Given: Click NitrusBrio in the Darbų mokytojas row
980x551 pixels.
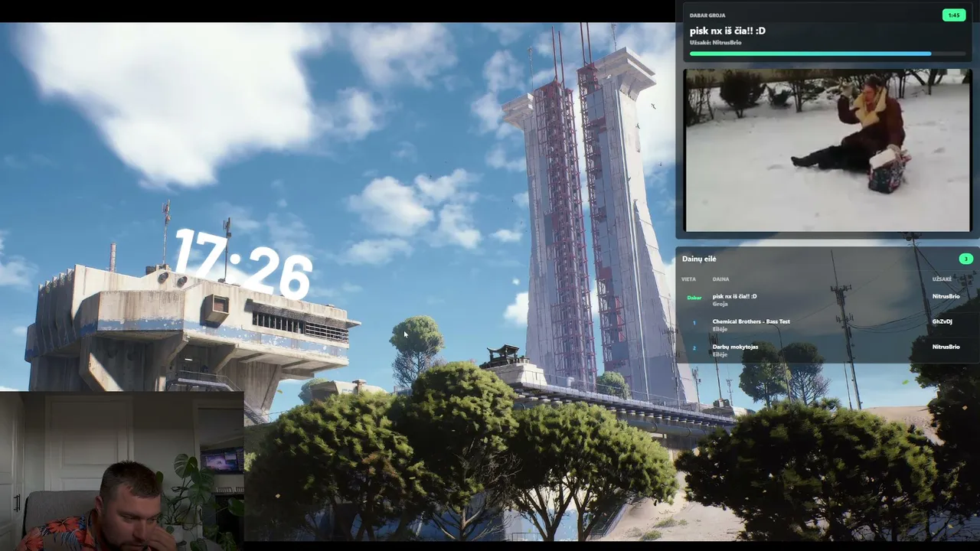Looking at the screenshot, I should [x=946, y=347].
